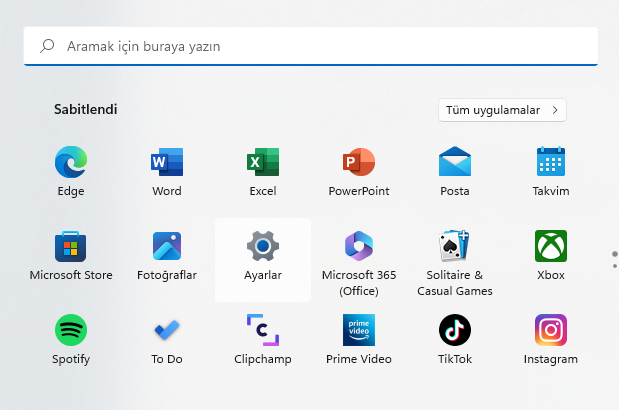Launch the Xbox app
Image resolution: width=619 pixels, height=410 pixels.
click(551, 255)
